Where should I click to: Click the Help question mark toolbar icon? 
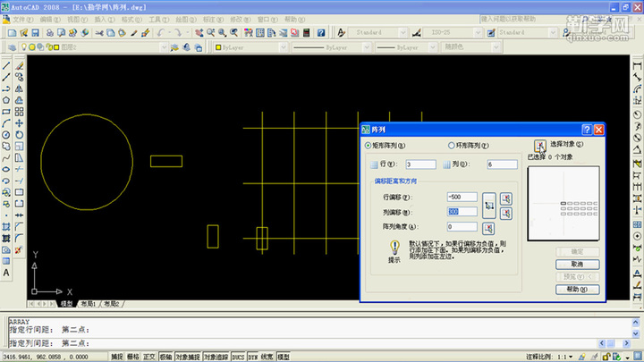tap(321, 32)
